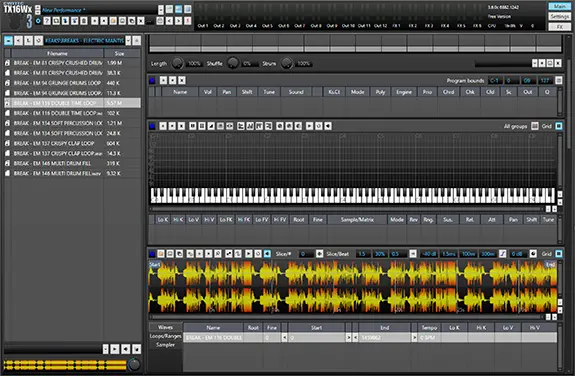Click the blue circle indicator by the 3 logo

(38, 21)
